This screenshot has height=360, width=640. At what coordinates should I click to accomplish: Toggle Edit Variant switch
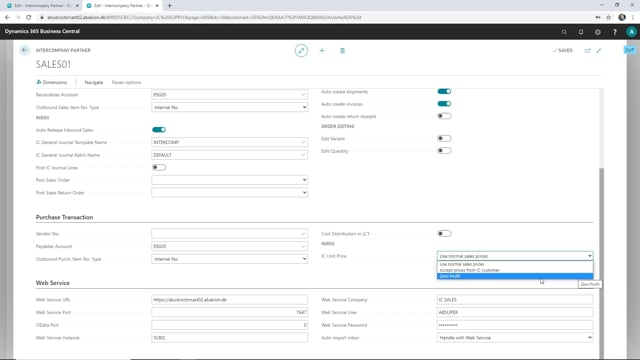(x=444, y=138)
